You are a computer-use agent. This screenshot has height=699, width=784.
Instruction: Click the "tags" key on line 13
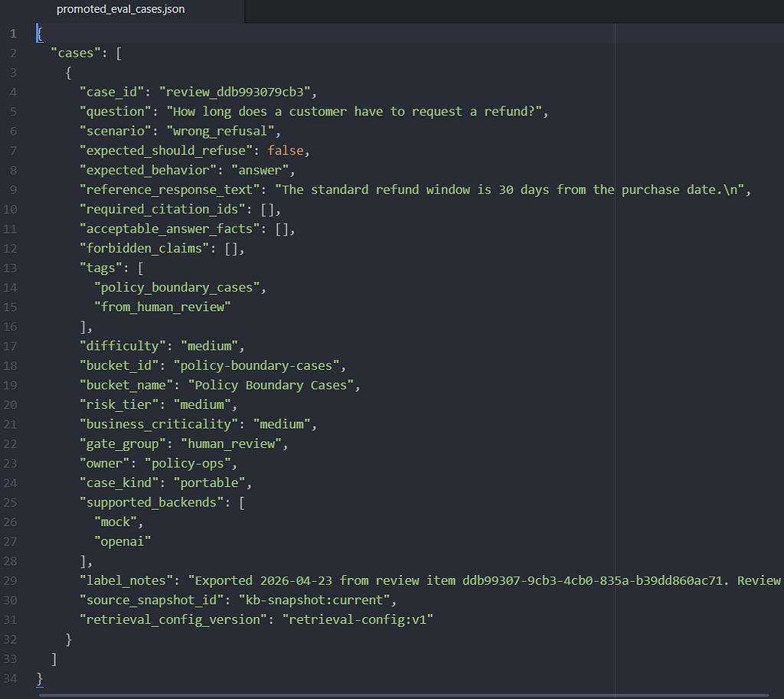click(101, 268)
